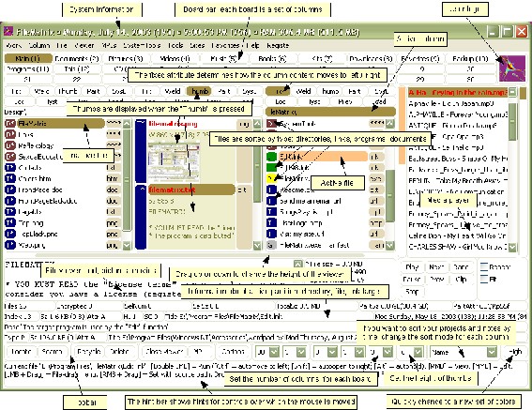
Task: Click the yellow program icon in FileMatrix column
Action: (271, 178)
